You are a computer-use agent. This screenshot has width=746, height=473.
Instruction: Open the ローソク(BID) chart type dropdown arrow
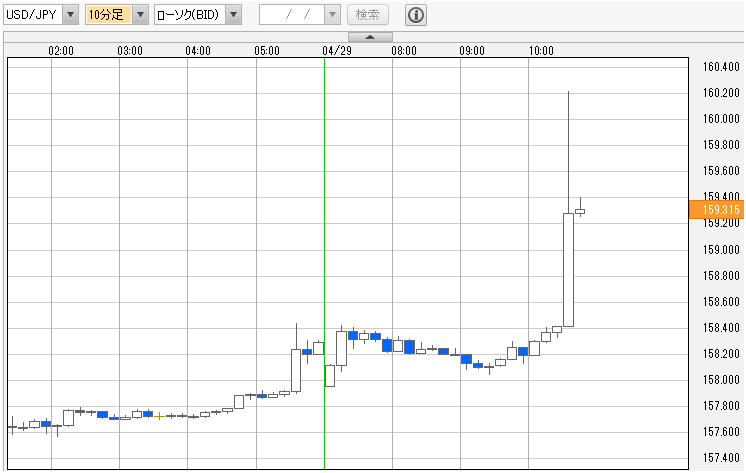coord(233,15)
